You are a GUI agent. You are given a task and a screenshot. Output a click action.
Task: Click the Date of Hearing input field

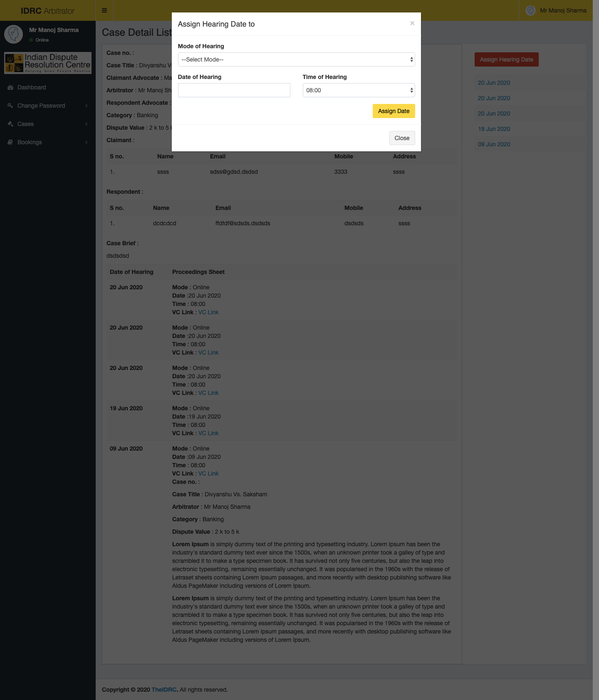[234, 90]
